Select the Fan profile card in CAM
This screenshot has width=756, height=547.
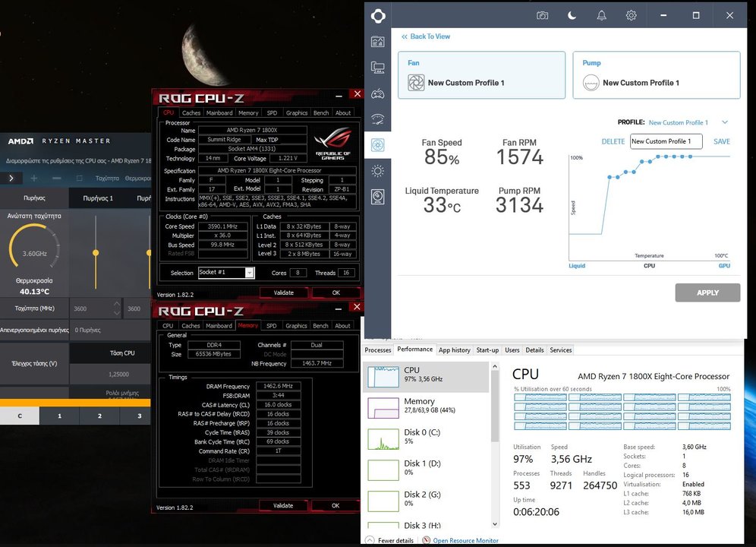click(481, 74)
